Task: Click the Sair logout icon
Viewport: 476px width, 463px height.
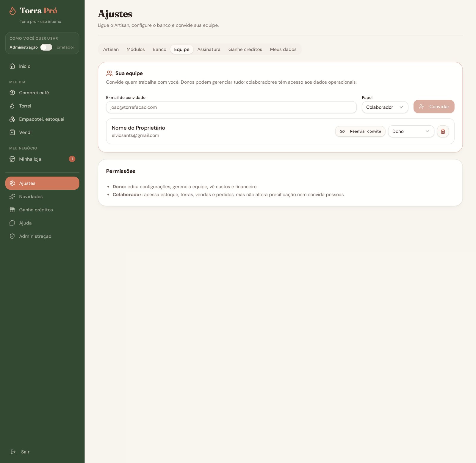Action: (x=13, y=452)
